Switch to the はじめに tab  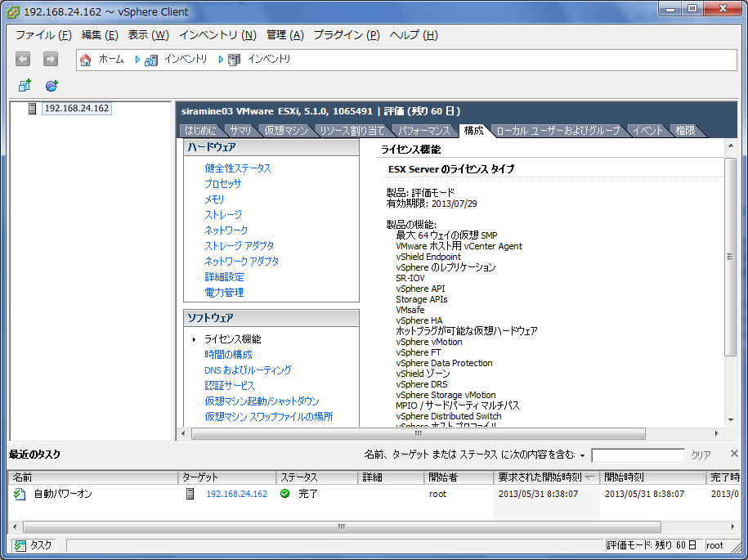coord(200,131)
